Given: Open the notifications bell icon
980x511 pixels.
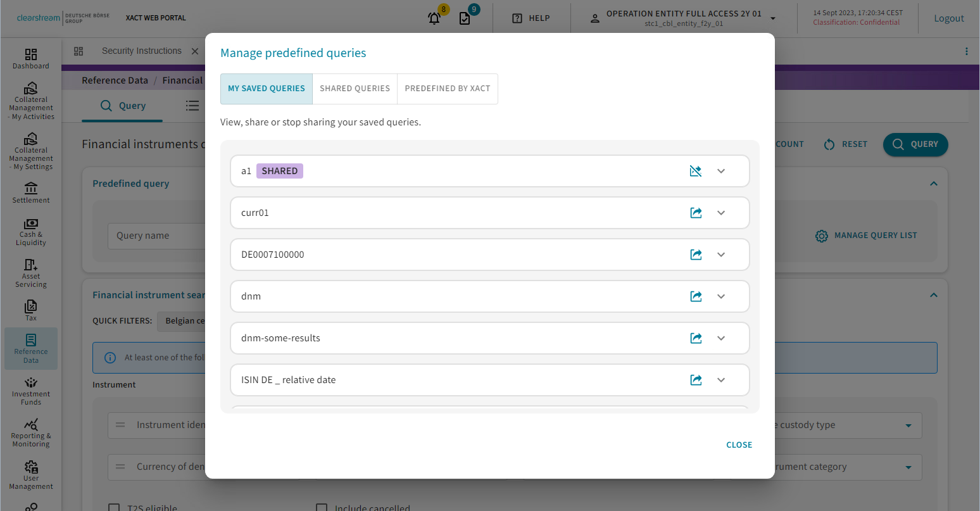Looking at the screenshot, I should pyautogui.click(x=434, y=18).
